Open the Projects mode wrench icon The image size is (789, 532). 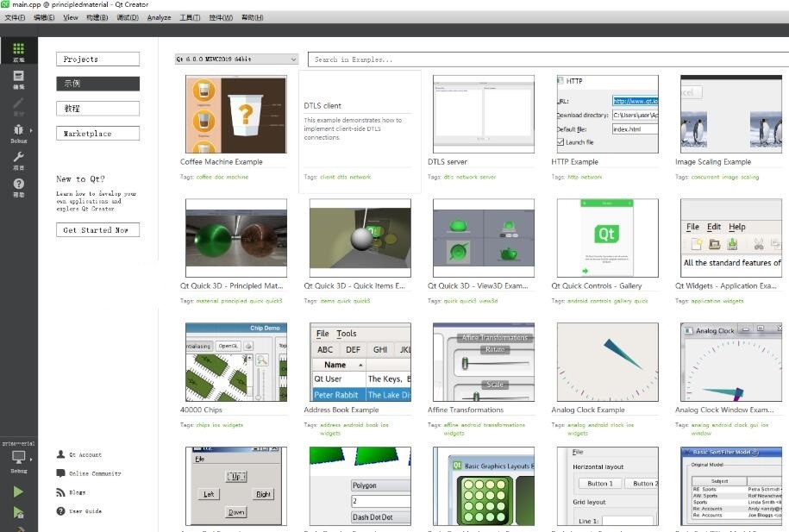(19, 160)
